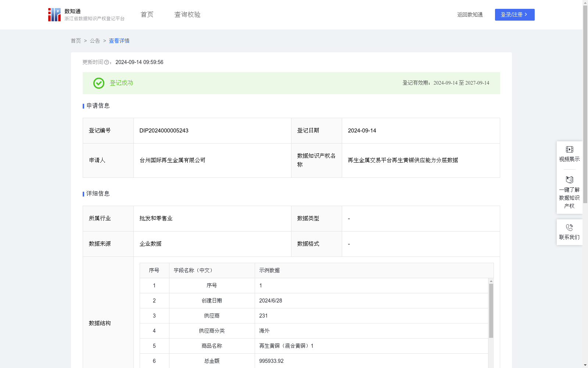Viewport: 588px width, 368px height.
Task: Click the page scrollbar down arrow
Action: tap(585, 365)
